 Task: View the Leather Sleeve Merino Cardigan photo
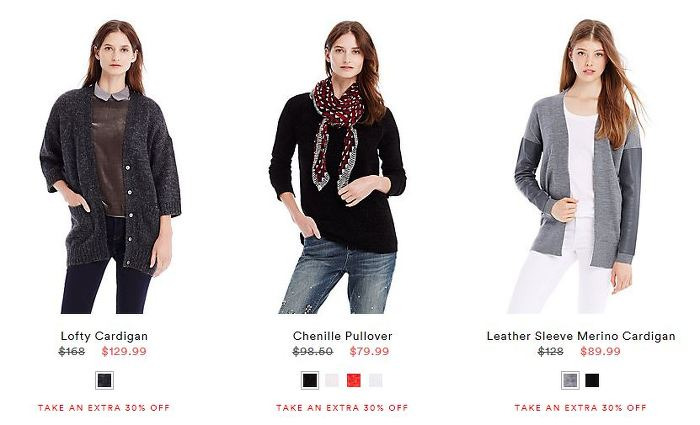pyautogui.click(x=579, y=166)
